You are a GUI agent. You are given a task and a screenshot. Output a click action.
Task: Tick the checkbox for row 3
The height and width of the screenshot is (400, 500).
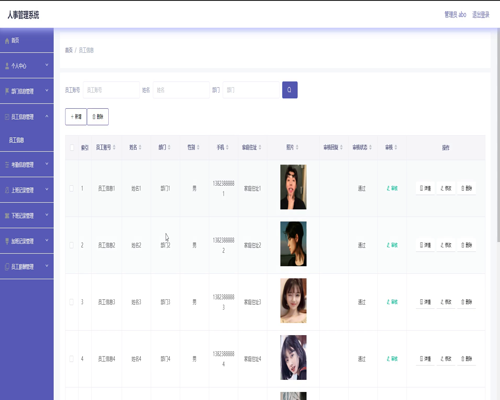pyautogui.click(x=71, y=302)
